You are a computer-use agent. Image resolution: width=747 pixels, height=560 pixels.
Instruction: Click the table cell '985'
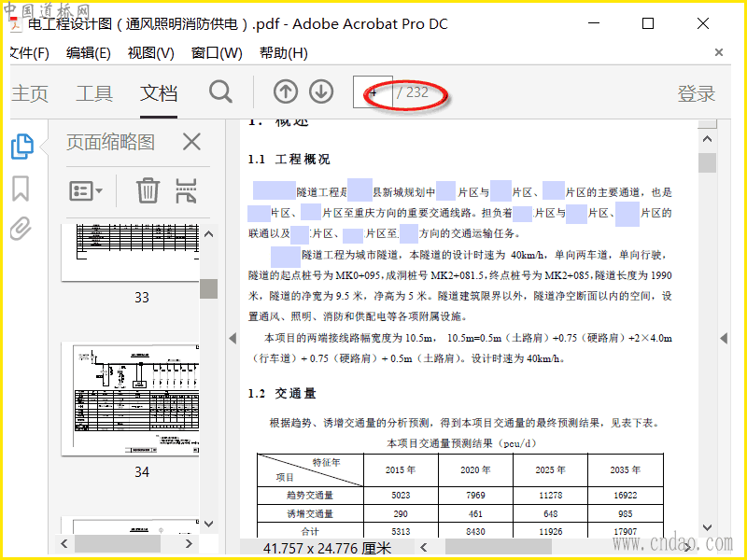point(625,514)
